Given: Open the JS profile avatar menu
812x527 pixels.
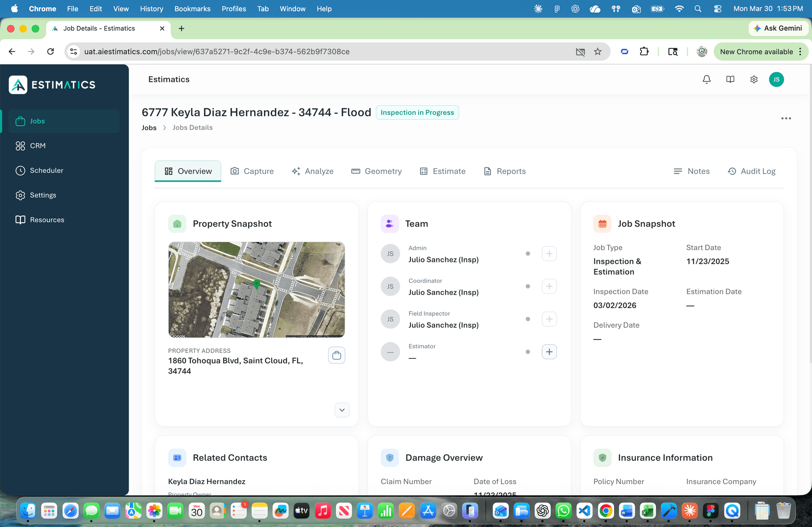Looking at the screenshot, I should click(776, 79).
